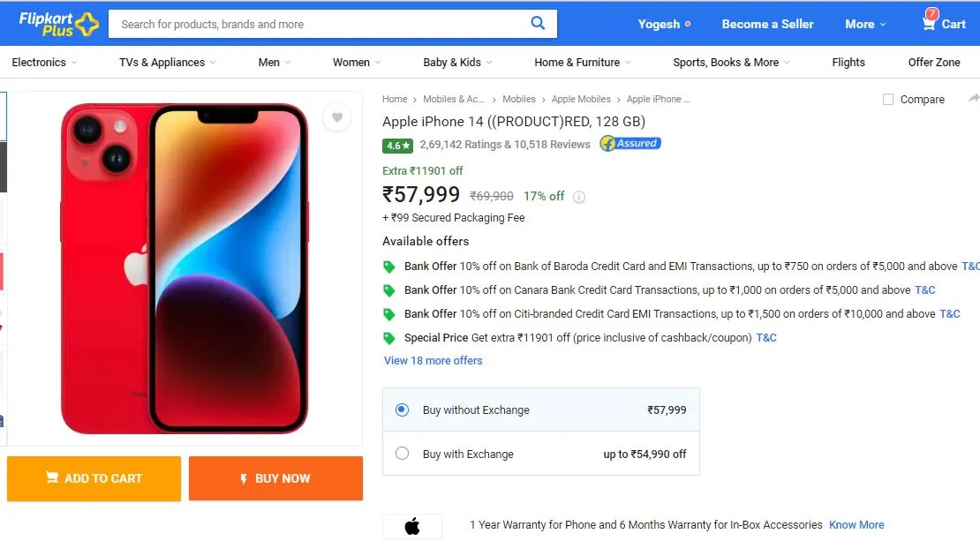
Task: View 18 more offers link
Action: pyautogui.click(x=433, y=360)
